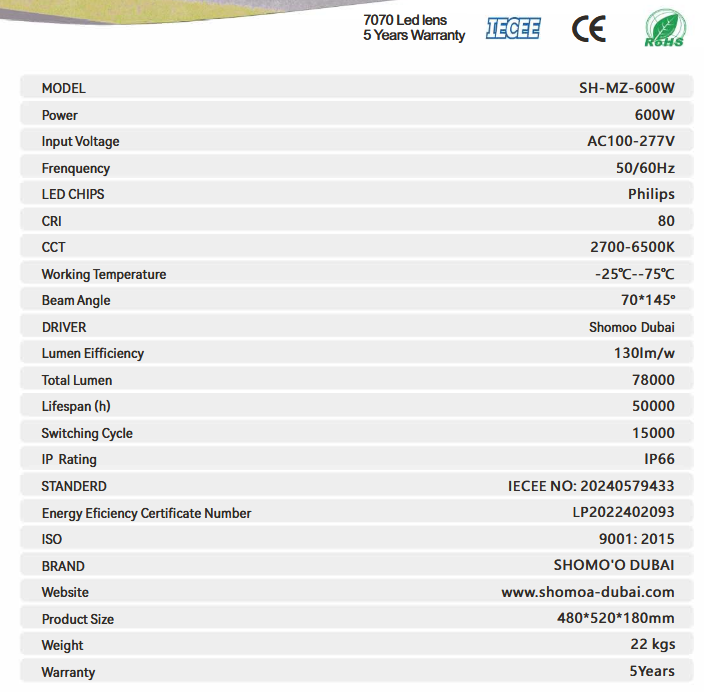The width and height of the screenshot is (704, 692).
Task: Click the IECEE certification logo
Action: point(512,28)
